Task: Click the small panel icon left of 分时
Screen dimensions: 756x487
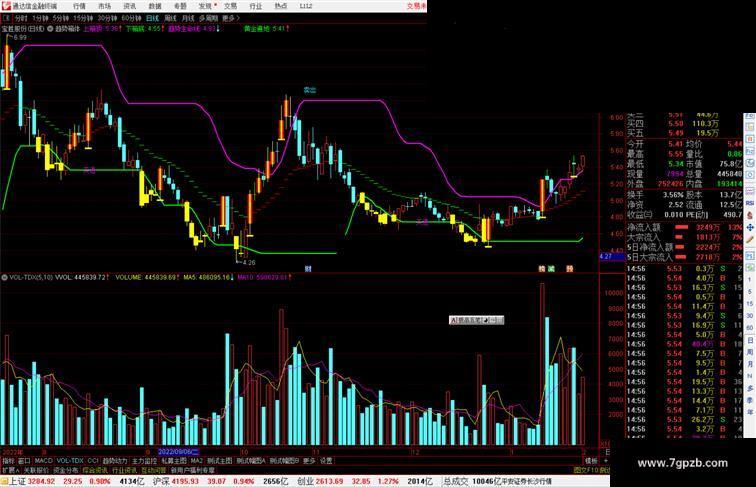Action: pyautogui.click(x=6, y=18)
